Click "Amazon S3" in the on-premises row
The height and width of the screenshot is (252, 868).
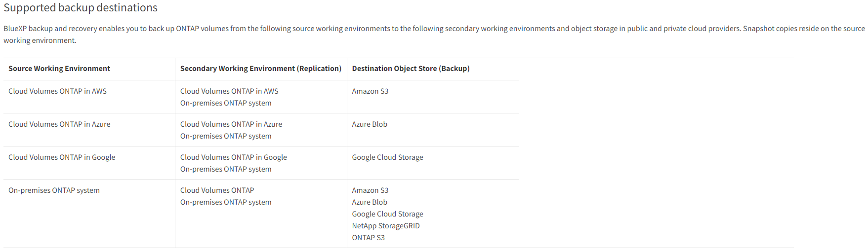pos(370,190)
